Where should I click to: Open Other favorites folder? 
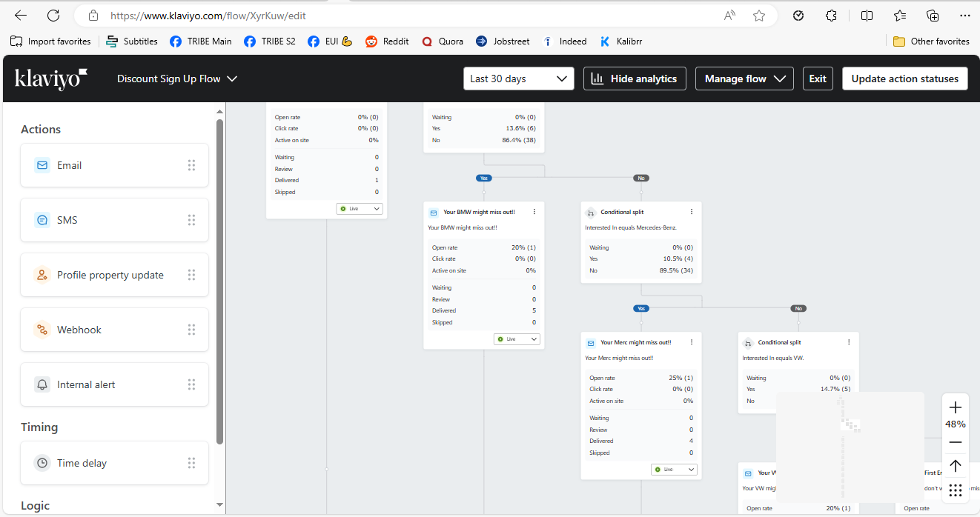coord(931,41)
